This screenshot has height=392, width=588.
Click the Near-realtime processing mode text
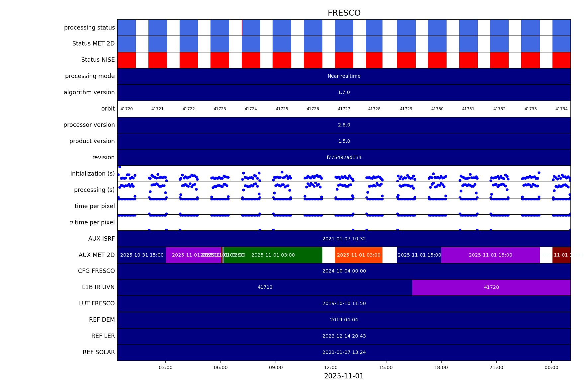click(344, 76)
